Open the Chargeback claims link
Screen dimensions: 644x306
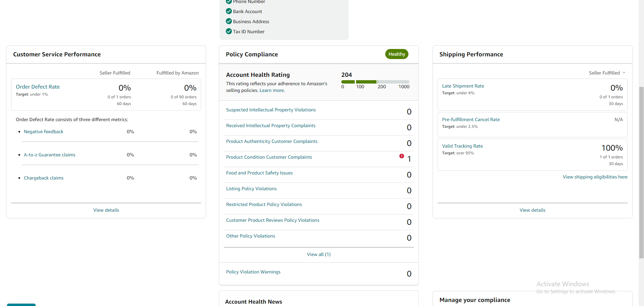44,178
